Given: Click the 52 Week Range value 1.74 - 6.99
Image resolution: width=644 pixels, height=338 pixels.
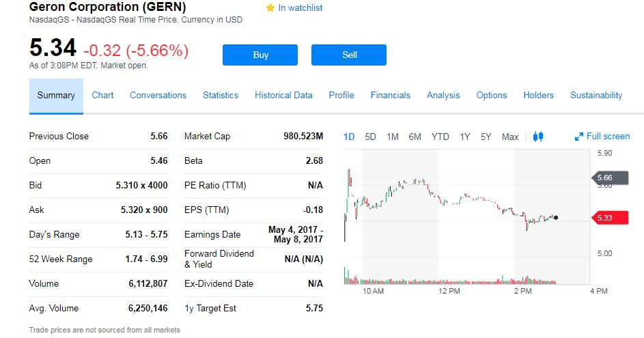Looking at the screenshot, I should (147, 259).
